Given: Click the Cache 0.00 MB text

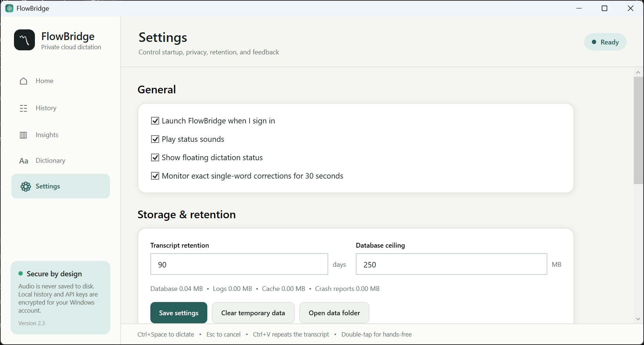Looking at the screenshot, I should [x=283, y=289].
